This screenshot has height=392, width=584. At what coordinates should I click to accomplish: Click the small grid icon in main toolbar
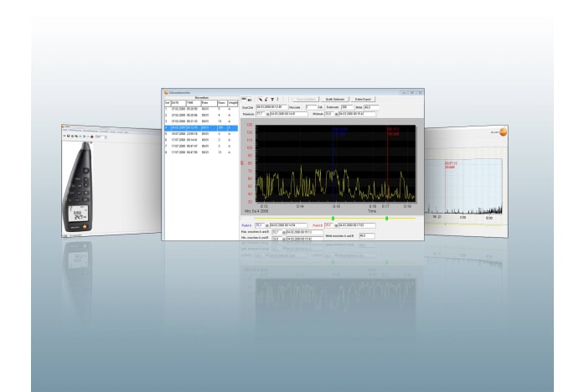250,100
